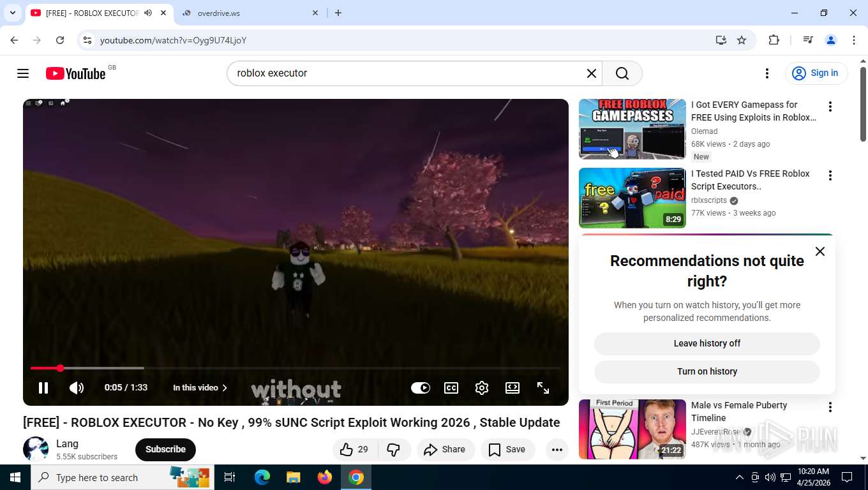Screen dimensions: 868x490
Task: Pause the video
Action: tap(43, 387)
